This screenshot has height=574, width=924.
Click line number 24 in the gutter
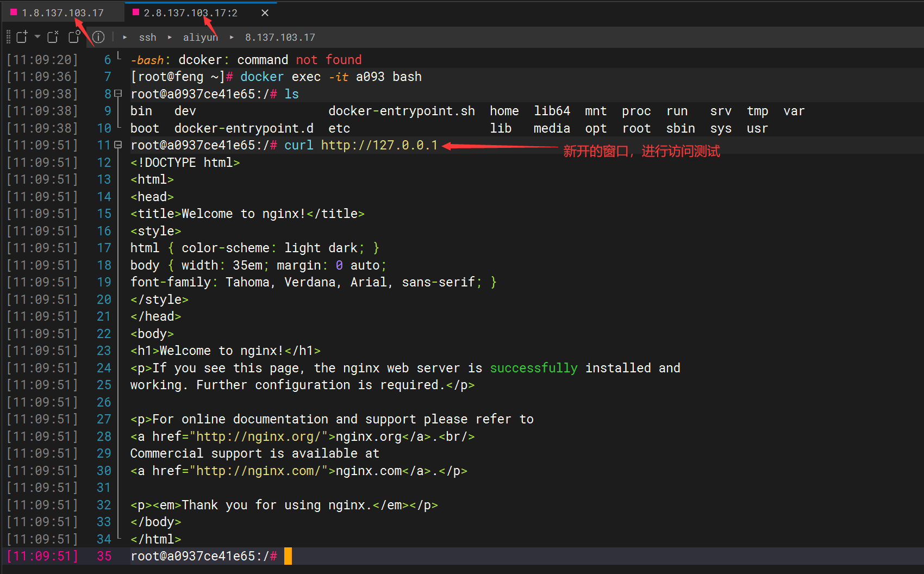(104, 368)
